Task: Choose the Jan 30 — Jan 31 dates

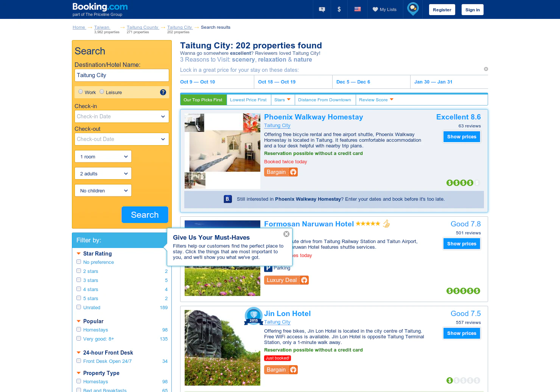Action: 433,82
